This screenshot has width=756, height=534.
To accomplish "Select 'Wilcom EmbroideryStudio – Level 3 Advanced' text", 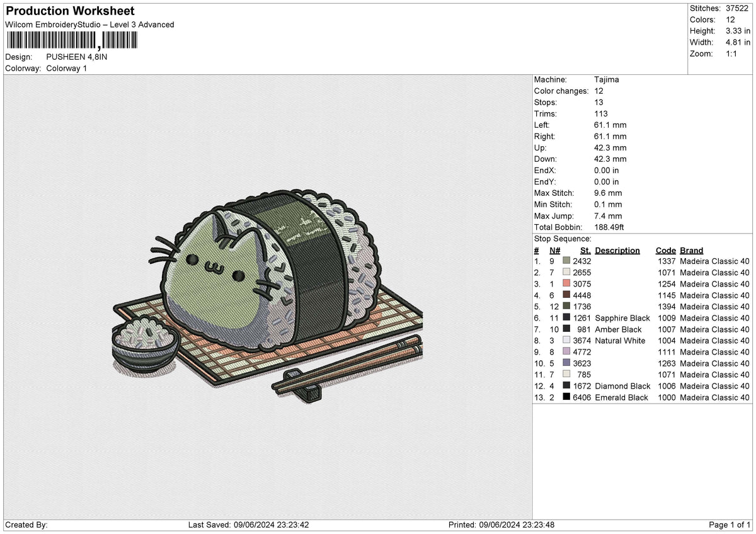I will click(89, 25).
